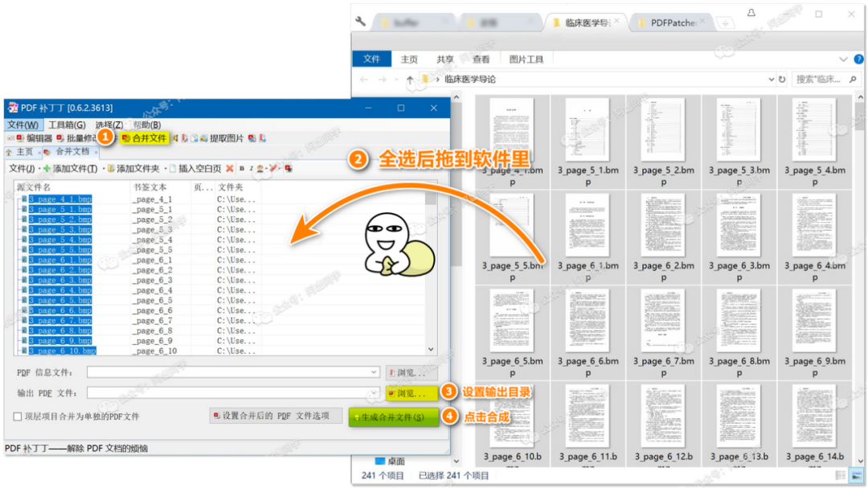Screen dimensions: 868x488
Task: Switch explorer to large icons view button
Action: click(857, 475)
